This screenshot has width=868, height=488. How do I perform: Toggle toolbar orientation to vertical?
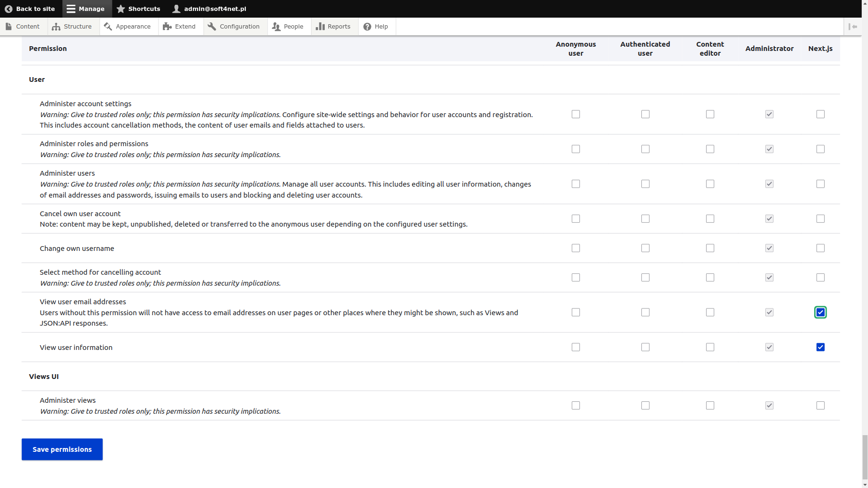click(x=853, y=27)
